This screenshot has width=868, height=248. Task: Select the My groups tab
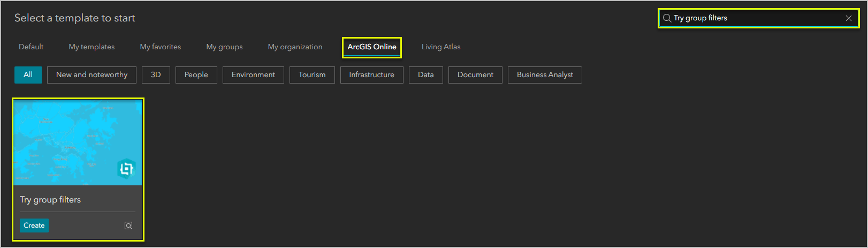click(224, 47)
